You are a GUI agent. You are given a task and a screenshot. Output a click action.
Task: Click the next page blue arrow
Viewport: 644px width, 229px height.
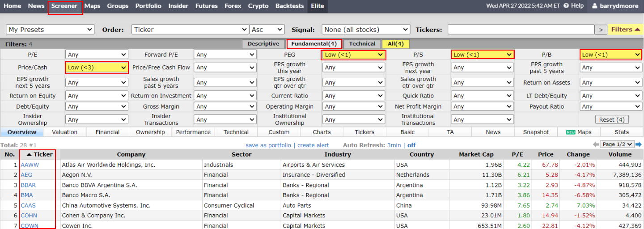click(639, 144)
